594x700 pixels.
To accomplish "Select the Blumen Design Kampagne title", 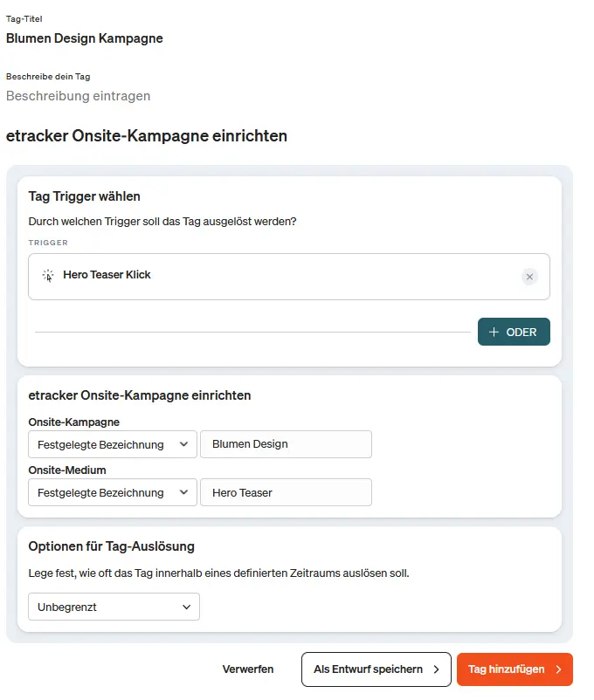I will click(x=84, y=38).
